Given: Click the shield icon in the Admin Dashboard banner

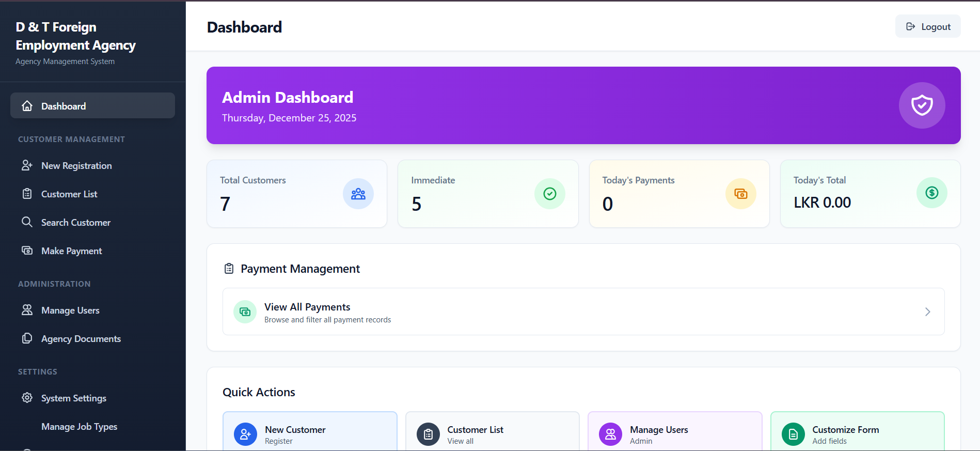Looking at the screenshot, I should 922,105.
